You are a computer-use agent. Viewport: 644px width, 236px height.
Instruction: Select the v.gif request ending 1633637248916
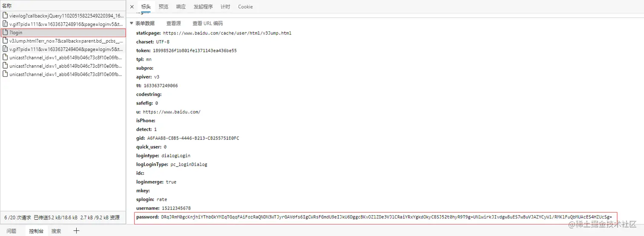63,24
